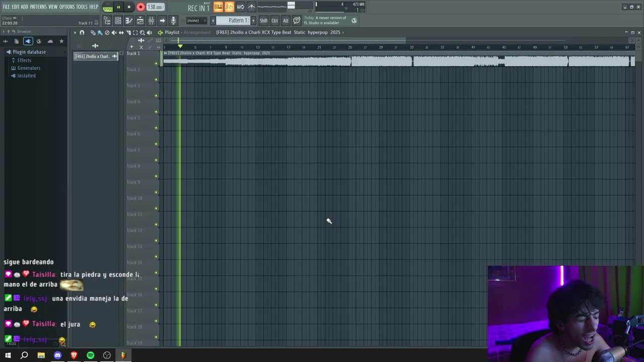Toggle loop recording icon
Image resolution: width=644 pixels, height=362 pixels.
(240, 7)
